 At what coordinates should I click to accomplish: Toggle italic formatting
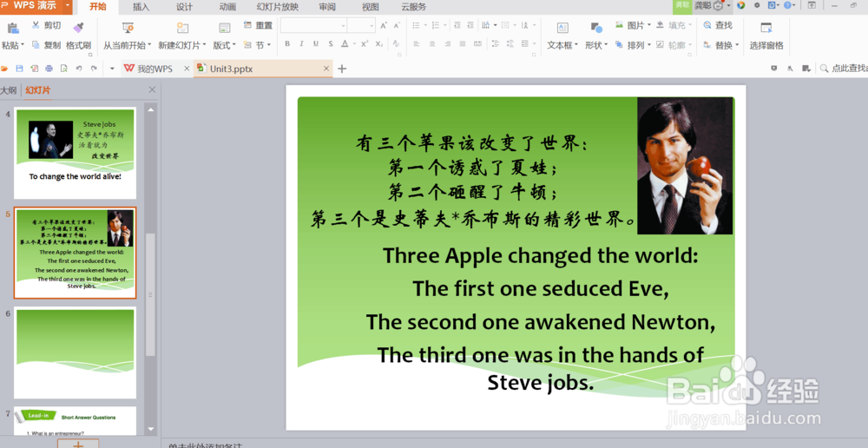[302, 43]
